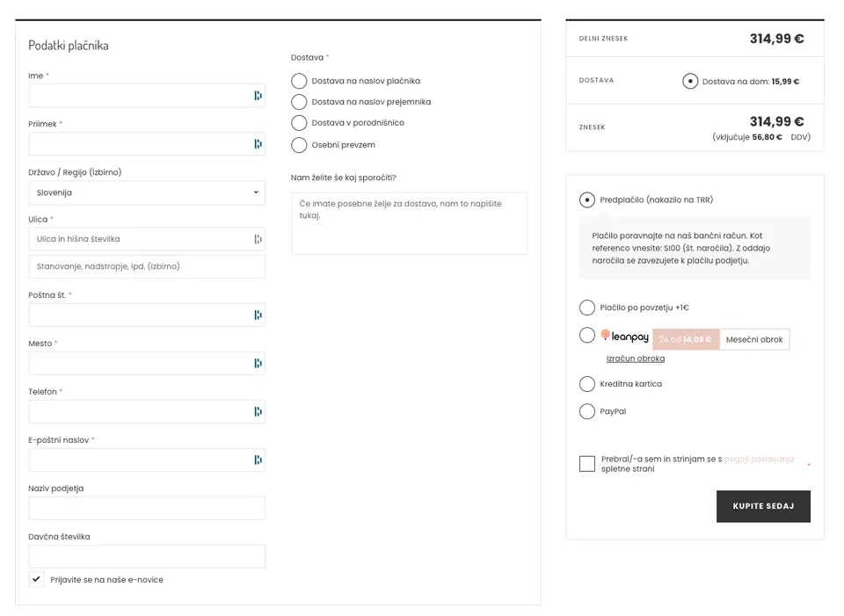
Task: Focus the Mesto input field
Action: (147, 364)
